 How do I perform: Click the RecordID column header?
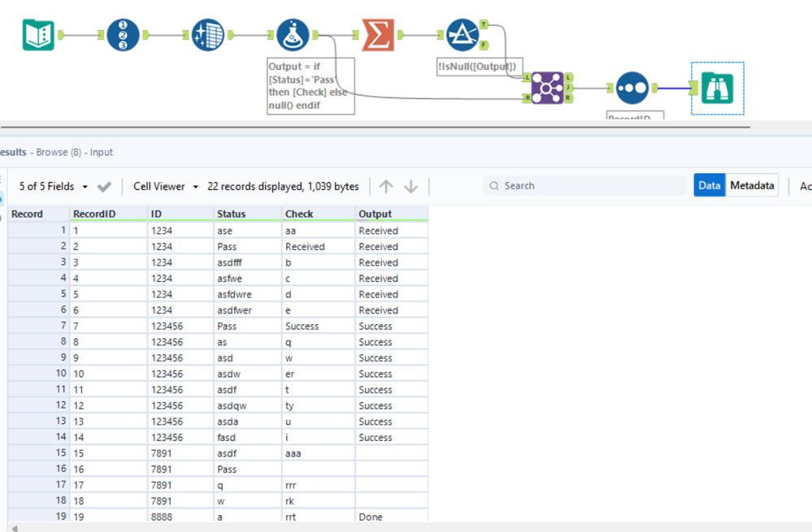click(x=108, y=214)
